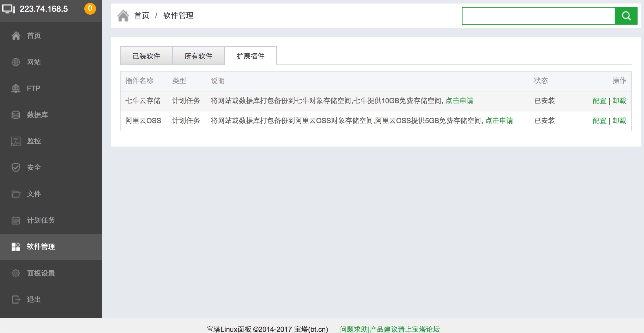
Task: Click the chart icon for 监控
Action: click(x=16, y=141)
